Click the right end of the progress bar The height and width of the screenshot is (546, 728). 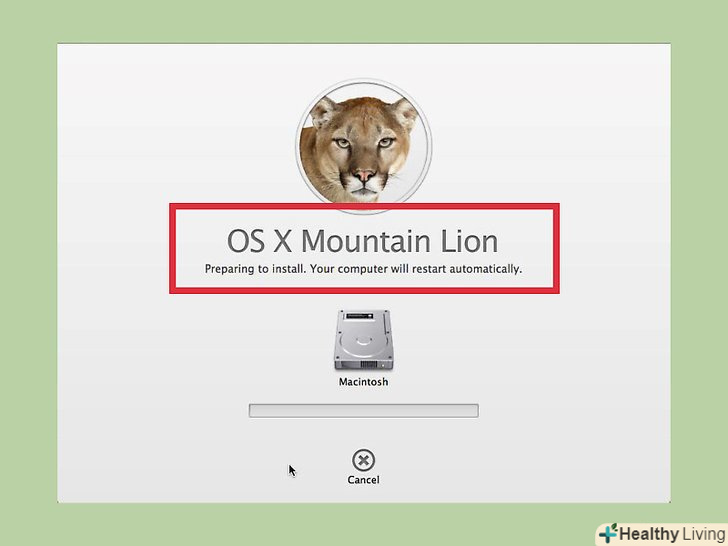tap(474, 410)
